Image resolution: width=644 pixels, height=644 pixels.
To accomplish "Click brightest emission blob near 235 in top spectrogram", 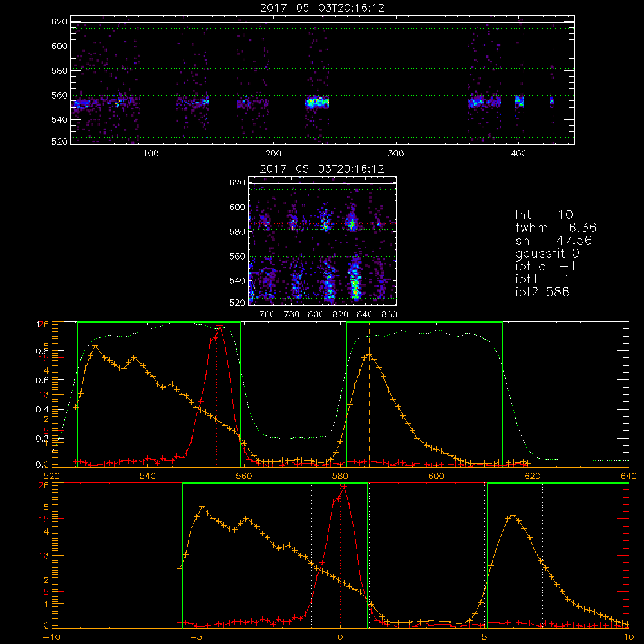I will point(317,102).
